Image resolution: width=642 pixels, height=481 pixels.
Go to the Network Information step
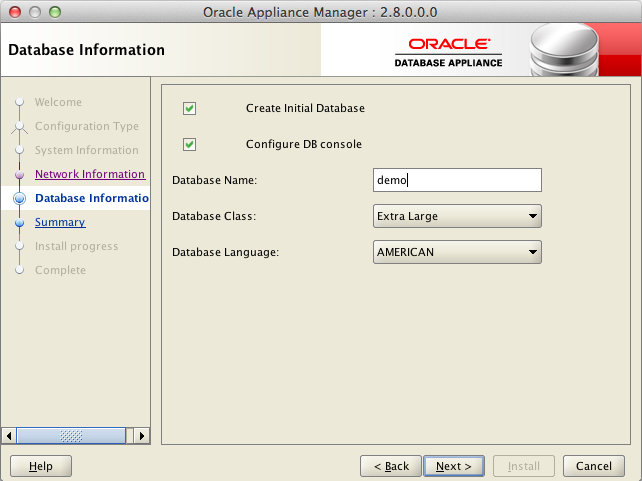point(90,174)
